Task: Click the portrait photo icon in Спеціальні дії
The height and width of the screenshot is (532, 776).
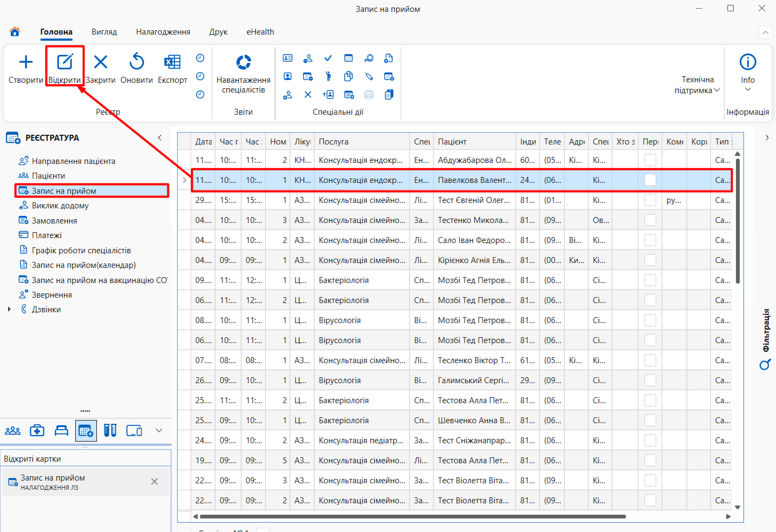Action: [288, 76]
